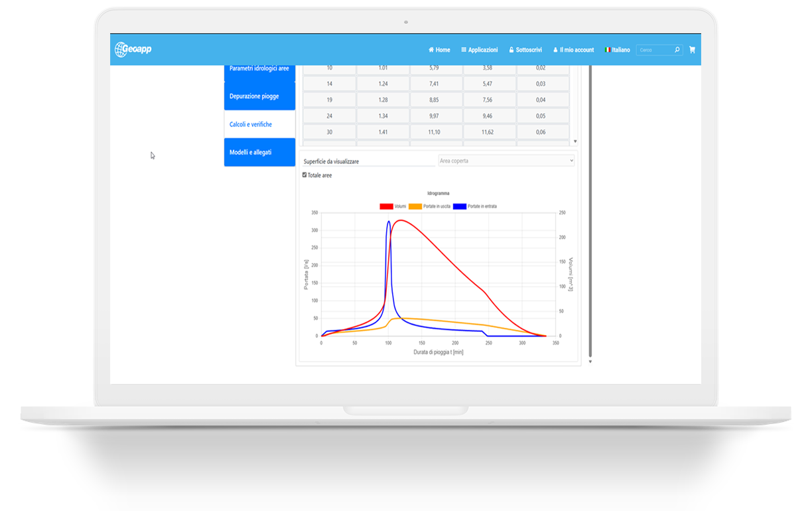Open the Modelli e allegati tab
This screenshot has width=812, height=511.
259,152
